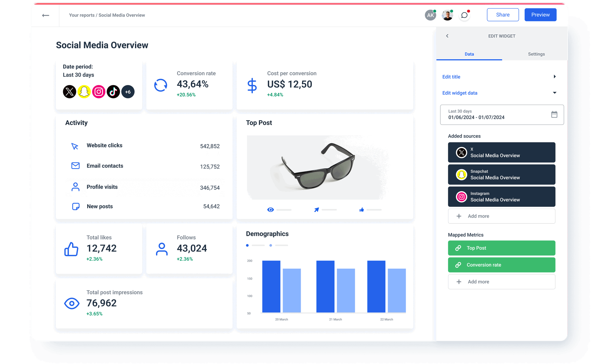Click the dollar sign cost per conversion icon
The height and width of the screenshot is (364, 599).
[x=252, y=85]
